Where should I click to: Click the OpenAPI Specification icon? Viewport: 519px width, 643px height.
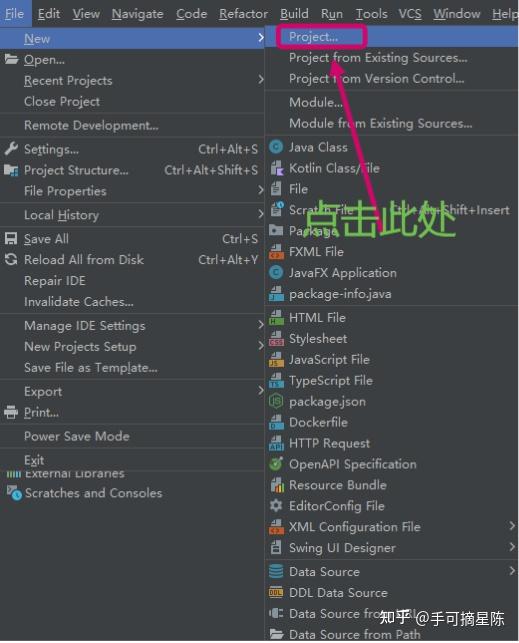pos(276,464)
